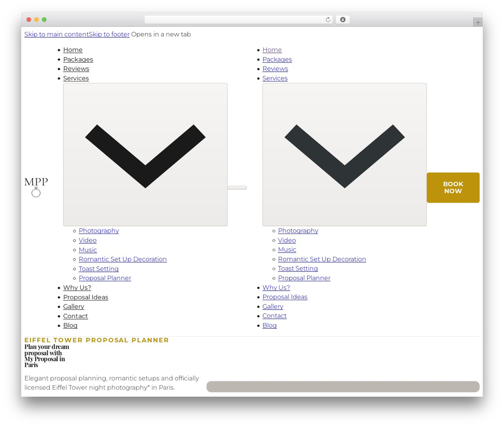Image resolution: width=504 pixels, height=427 pixels.
Task: Open Gallery in black menu
Action: click(x=74, y=306)
